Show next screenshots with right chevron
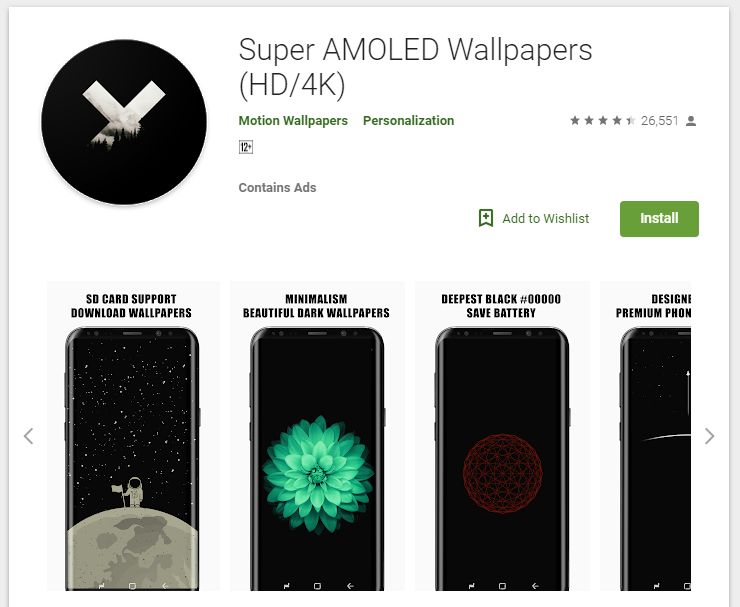740x607 pixels. pos(709,436)
